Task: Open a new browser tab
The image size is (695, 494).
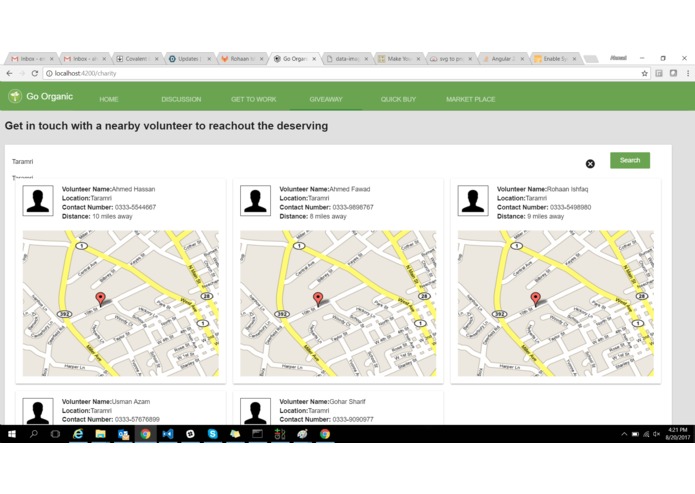Action: 591,59
